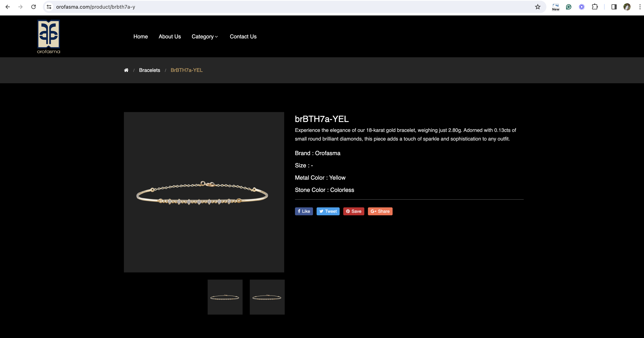This screenshot has height=338, width=644.
Task: Click Bracelets breadcrumb link
Action: point(149,70)
